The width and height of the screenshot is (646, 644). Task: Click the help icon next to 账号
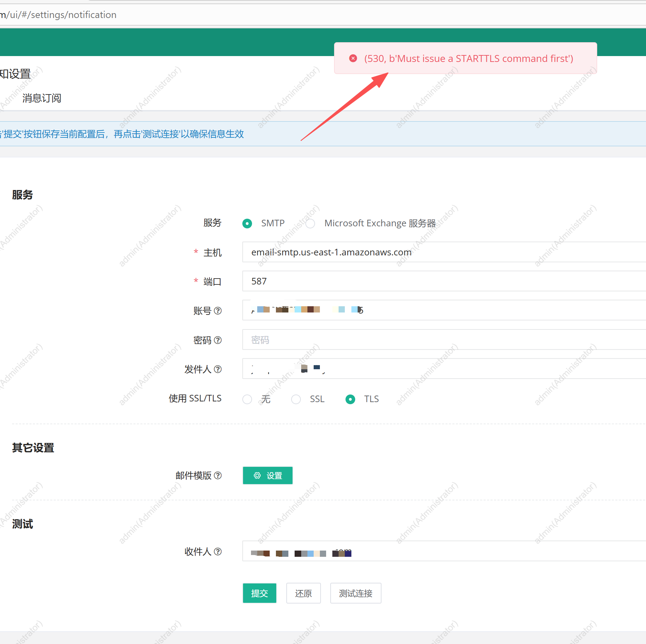[218, 311]
